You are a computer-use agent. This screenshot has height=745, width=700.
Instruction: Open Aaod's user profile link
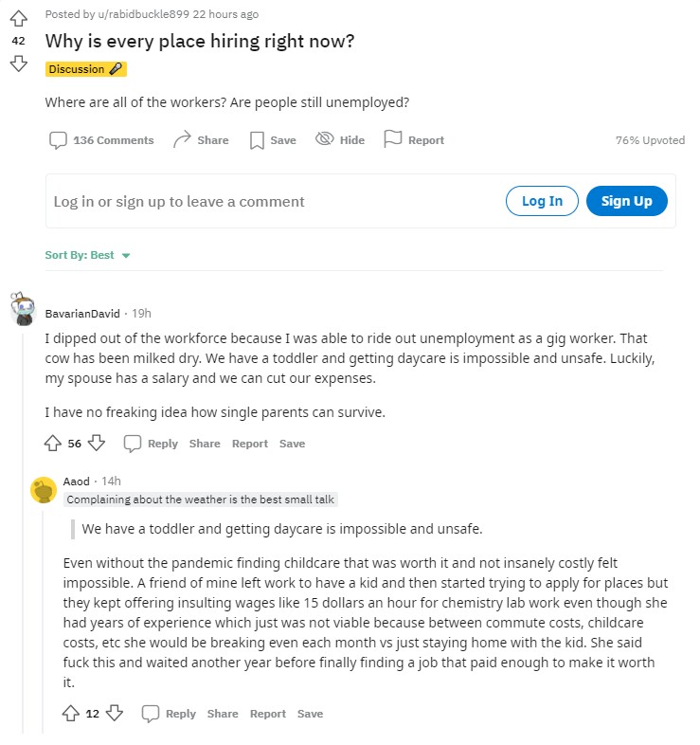[77, 482]
